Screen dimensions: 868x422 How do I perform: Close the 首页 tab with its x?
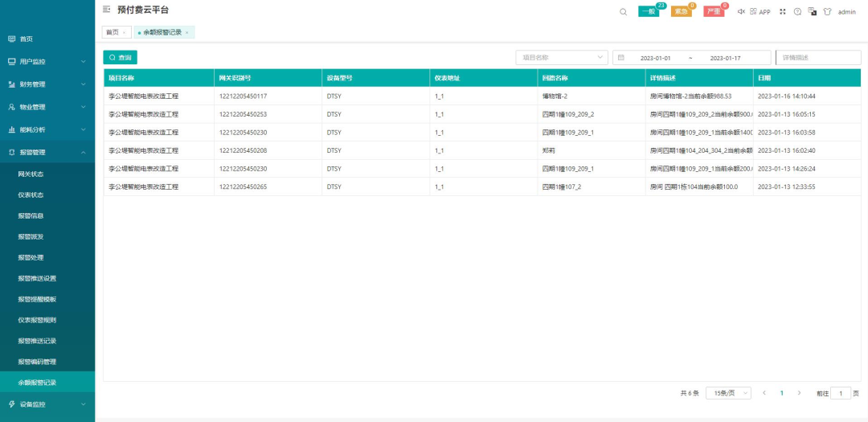[x=124, y=33]
